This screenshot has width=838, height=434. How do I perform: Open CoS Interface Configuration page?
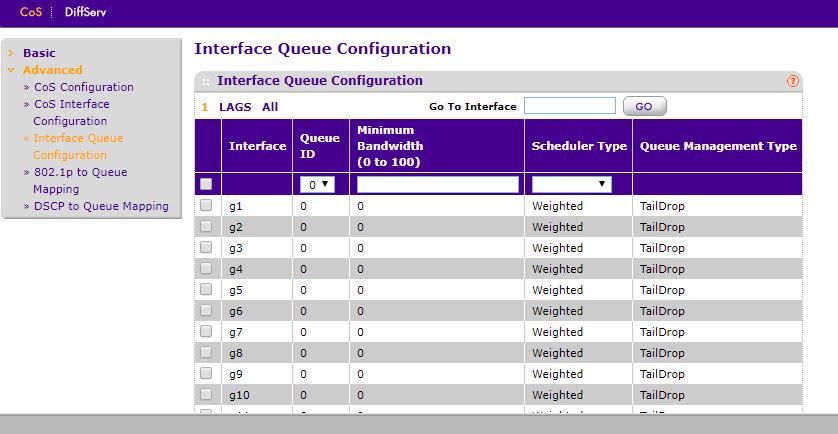click(x=72, y=112)
